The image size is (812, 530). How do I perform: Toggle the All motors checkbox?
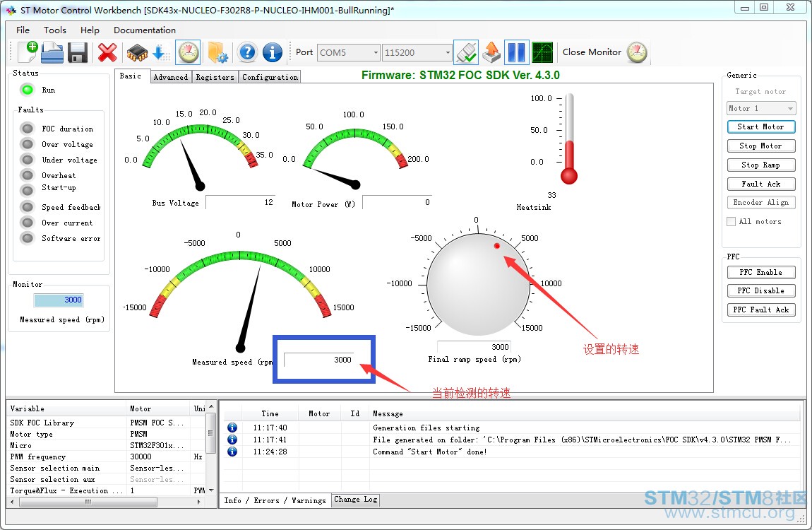click(732, 221)
